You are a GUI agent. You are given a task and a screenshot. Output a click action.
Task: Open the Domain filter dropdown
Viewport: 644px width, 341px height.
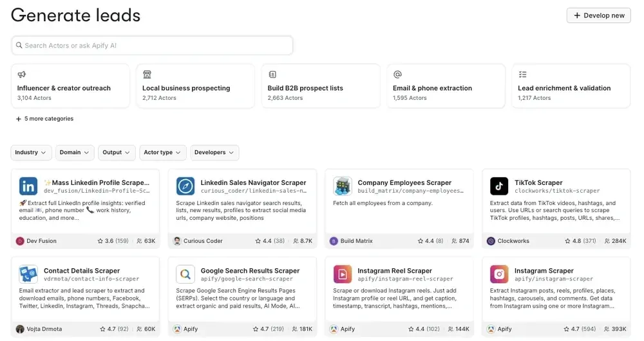coord(75,152)
